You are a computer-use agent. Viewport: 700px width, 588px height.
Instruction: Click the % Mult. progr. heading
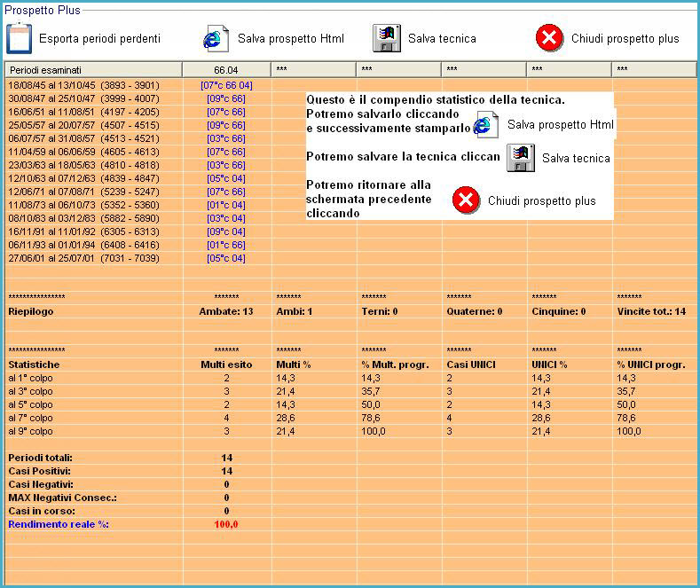(x=395, y=365)
